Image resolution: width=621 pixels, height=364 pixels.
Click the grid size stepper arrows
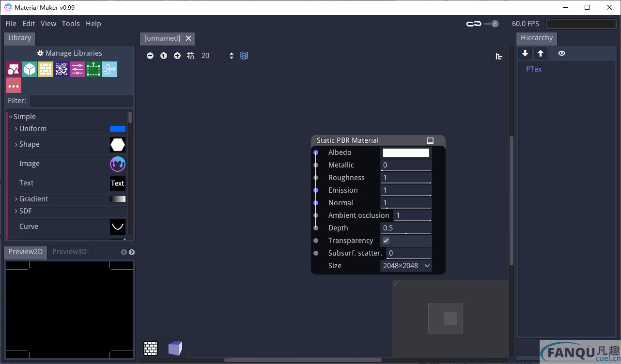232,56
